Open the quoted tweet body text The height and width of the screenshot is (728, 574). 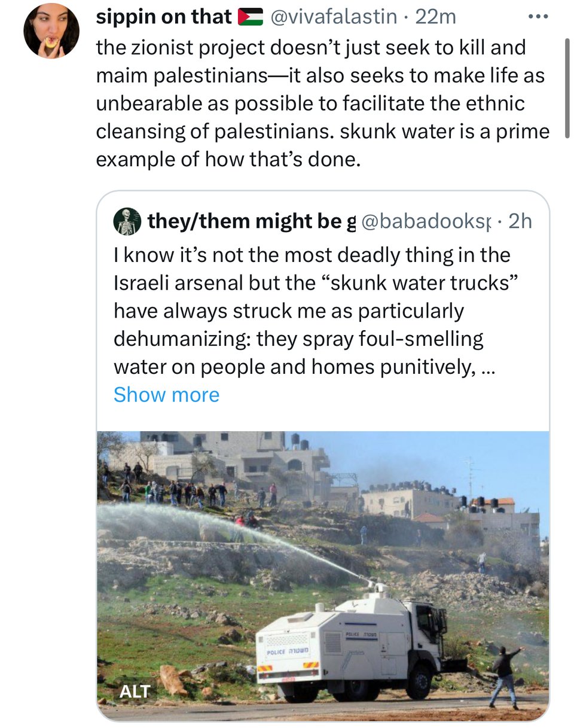click(311, 311)
